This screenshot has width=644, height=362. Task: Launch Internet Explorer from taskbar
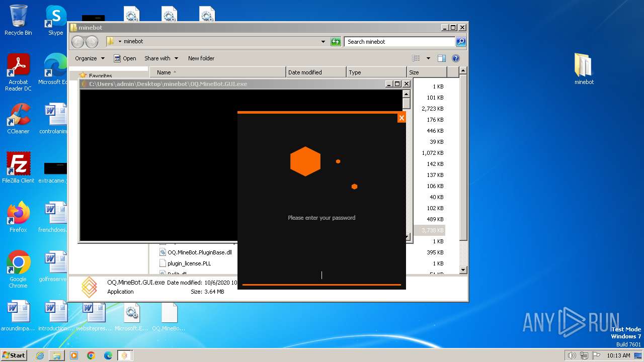pyautogui.click(x=40, y=355)
